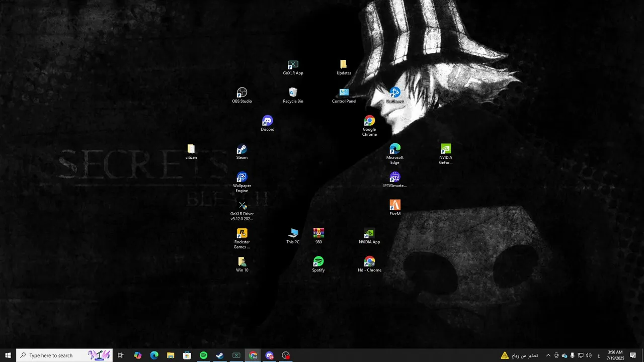Switch the Arabic input language indicator
The image size is (644, 362).
(x=598, y=355)
